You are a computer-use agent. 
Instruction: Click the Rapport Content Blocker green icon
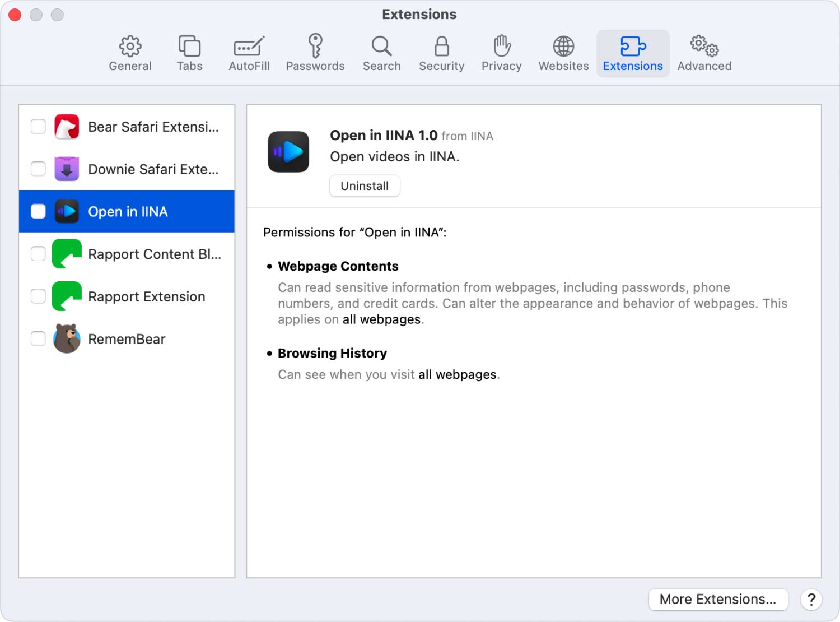click(67, 254)
